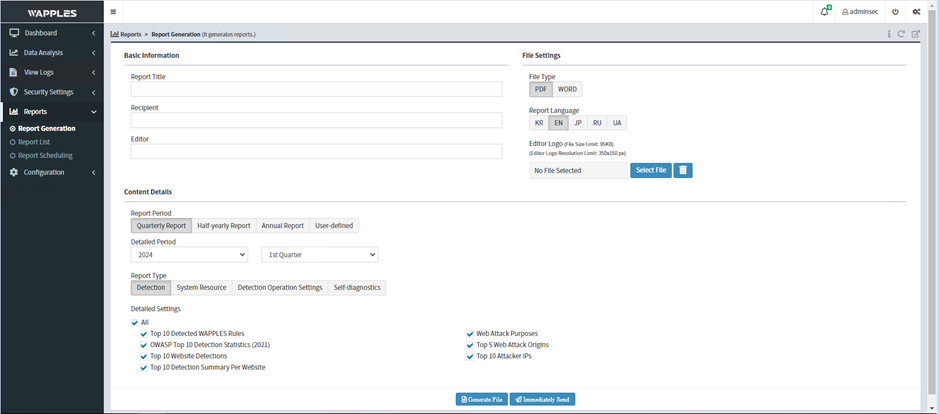Click the power logout icon
This screenshot has height=414, width=939.
[895, 12]
